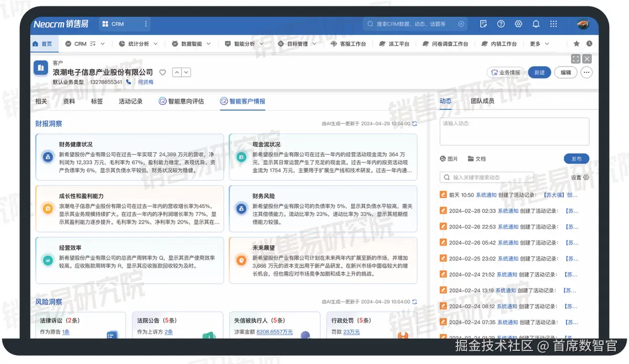Open the 问卷调查工作台 tab

coord(445,44)
